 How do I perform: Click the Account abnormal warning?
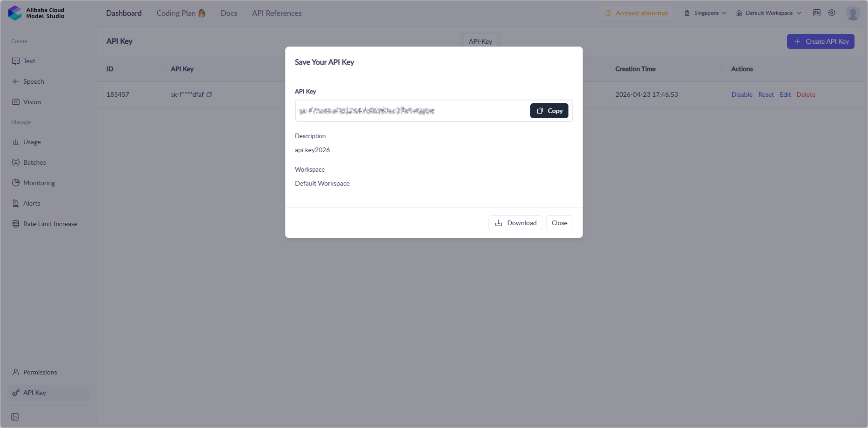pos(636,13)
